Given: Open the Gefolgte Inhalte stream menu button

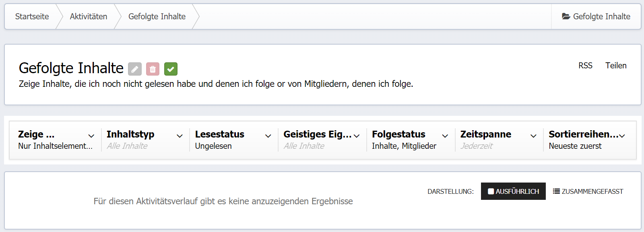Looking at the screenshot, I should pos(596,16).
